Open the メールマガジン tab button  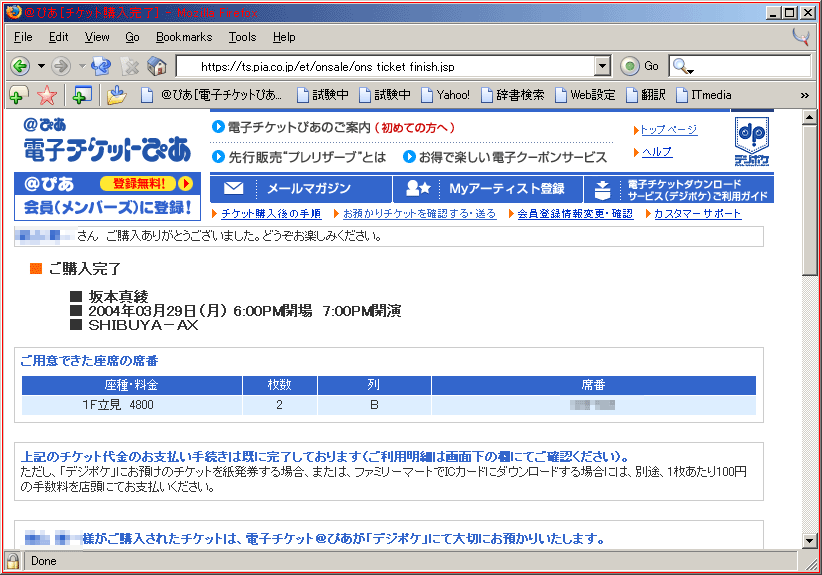(301, 189)
